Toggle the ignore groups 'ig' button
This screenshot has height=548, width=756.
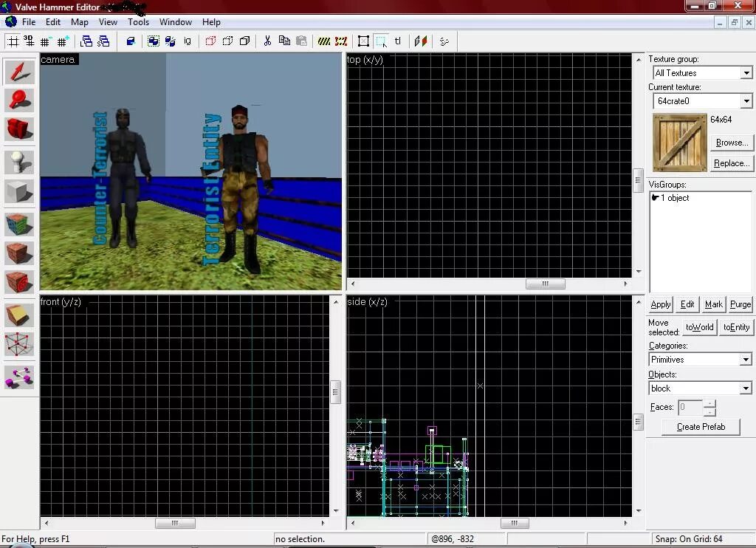[188, 41]
